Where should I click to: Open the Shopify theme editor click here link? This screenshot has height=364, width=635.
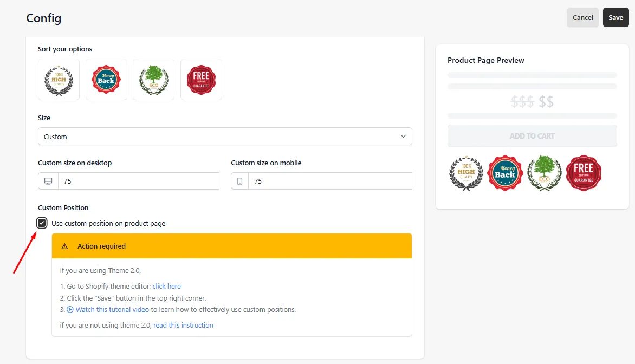tap(166, 286)
